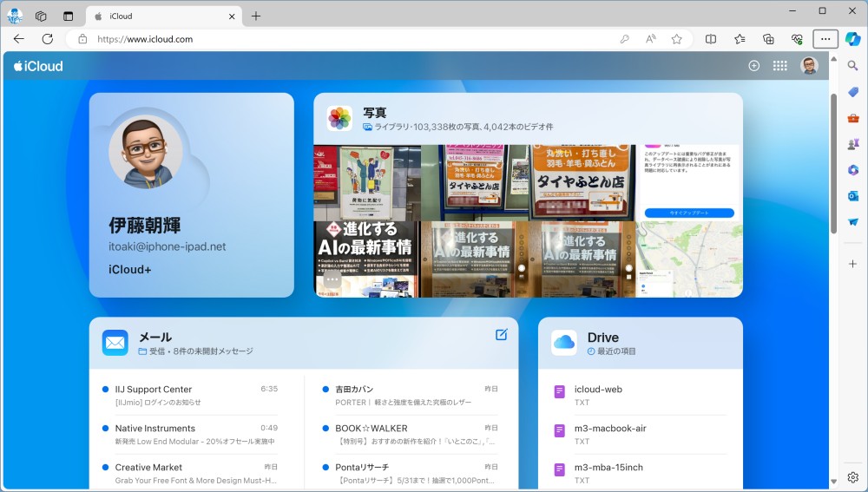Open the map screenshot photo thumbnail
Viewport: 868px width, 492px height.
[689, 259]
